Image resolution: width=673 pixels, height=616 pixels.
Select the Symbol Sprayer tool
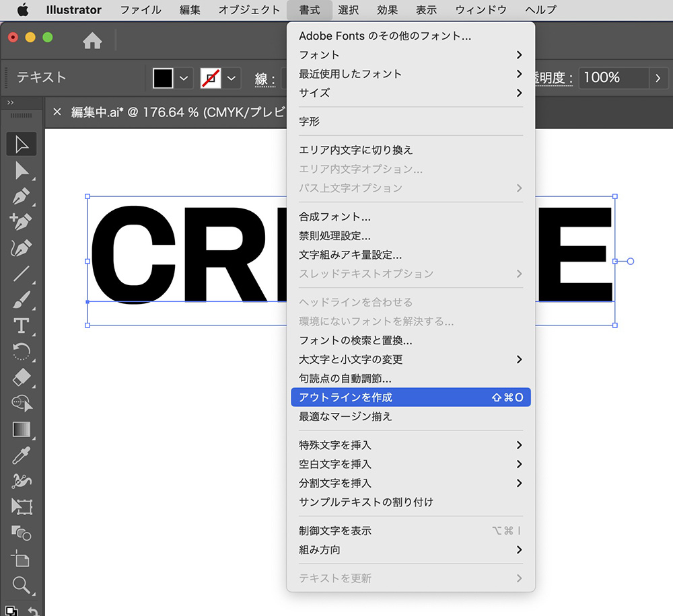(x=22, y=482)
